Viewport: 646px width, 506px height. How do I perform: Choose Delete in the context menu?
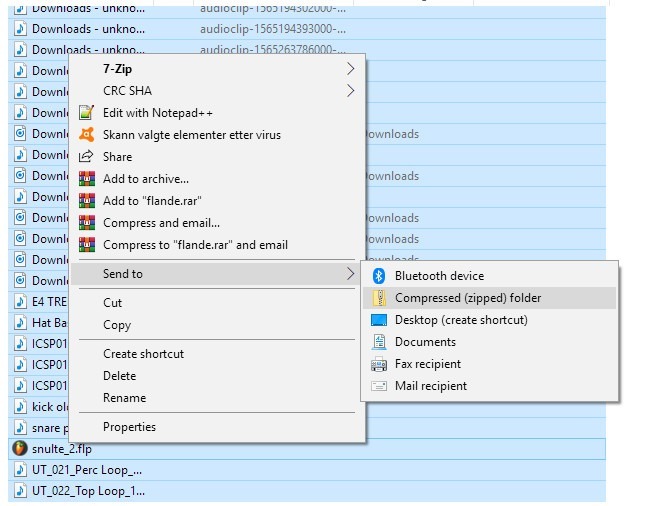(x=119, y=376)
